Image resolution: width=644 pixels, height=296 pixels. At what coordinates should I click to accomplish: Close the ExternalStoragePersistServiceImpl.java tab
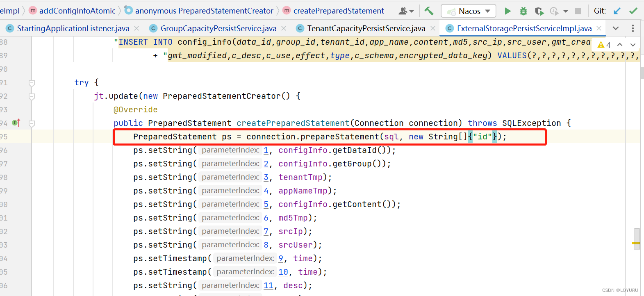[599, 28]
